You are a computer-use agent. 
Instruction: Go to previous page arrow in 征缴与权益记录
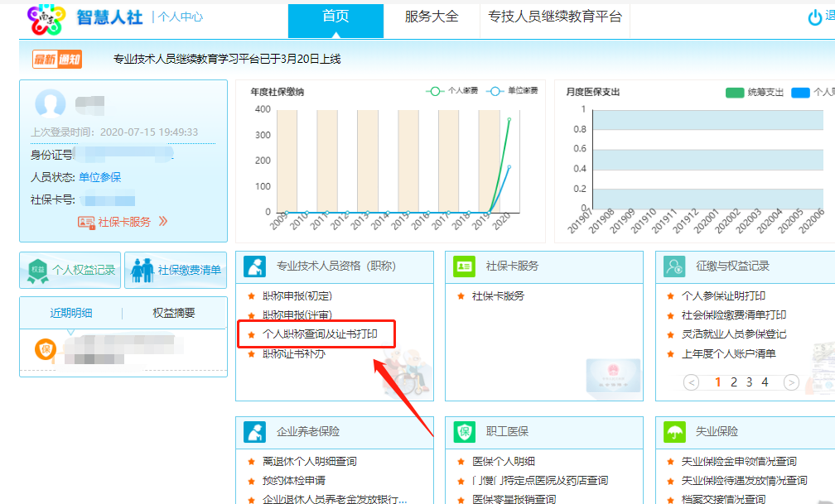(692, 382)
